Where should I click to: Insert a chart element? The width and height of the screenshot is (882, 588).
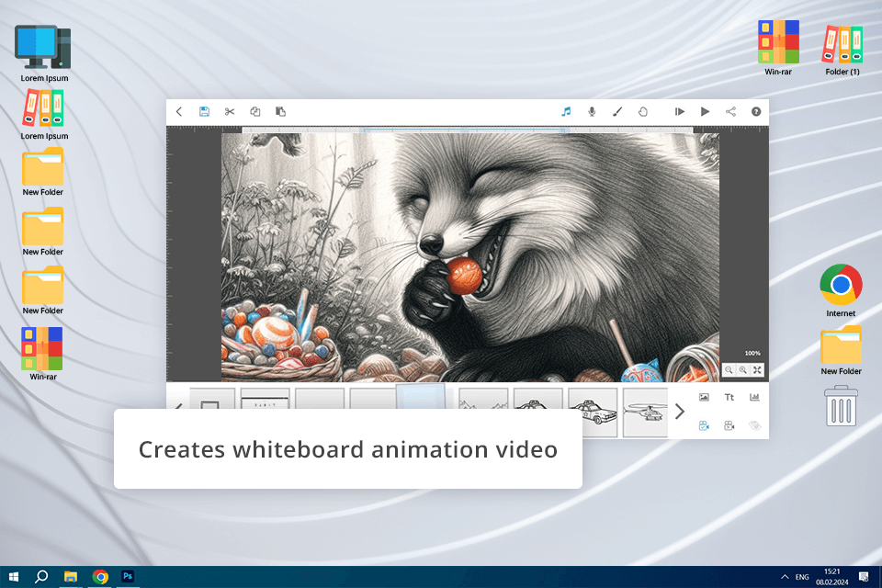[x=754, y=397]
